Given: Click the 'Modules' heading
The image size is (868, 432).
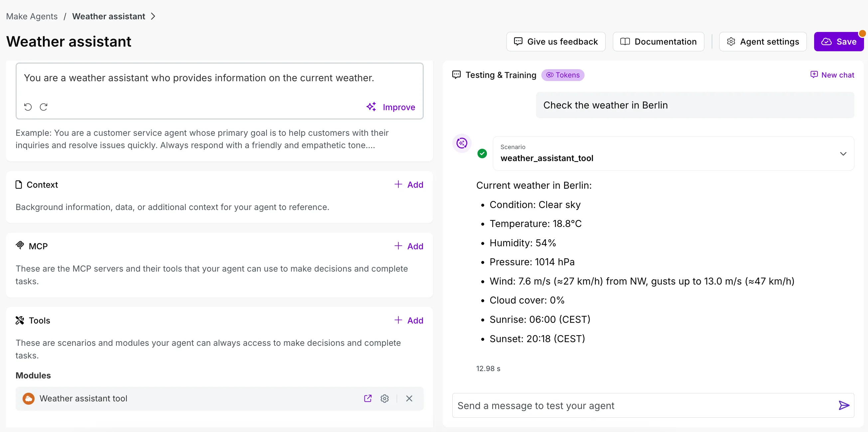Looking at the screenshot, I should 33,375.
